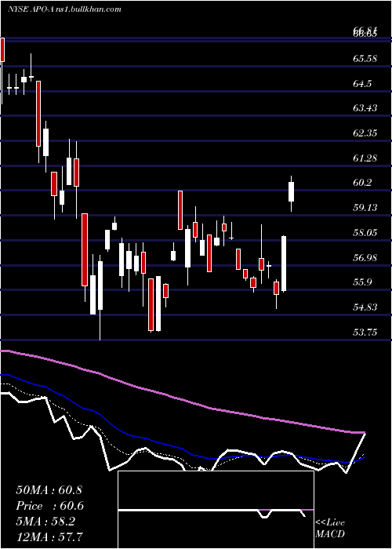Click the 61.28 price axis label
Viewport: 392px width, 549px height.
(365, 158)
